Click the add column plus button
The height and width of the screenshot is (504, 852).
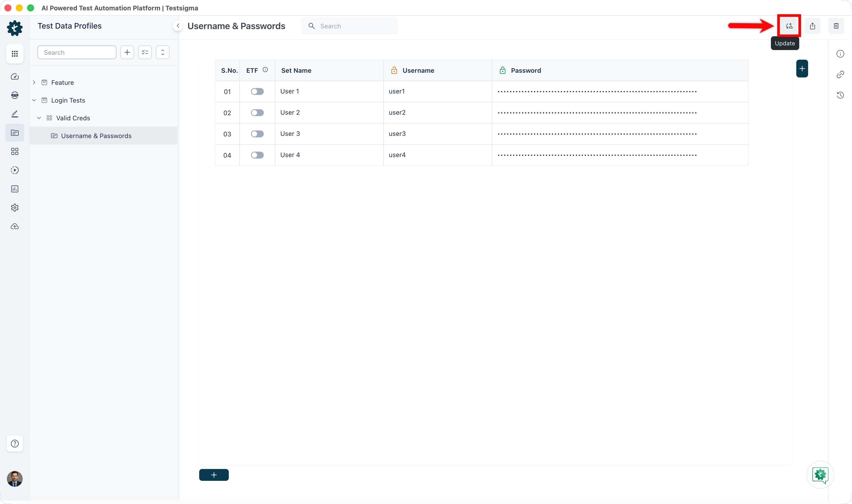[802, 69]
